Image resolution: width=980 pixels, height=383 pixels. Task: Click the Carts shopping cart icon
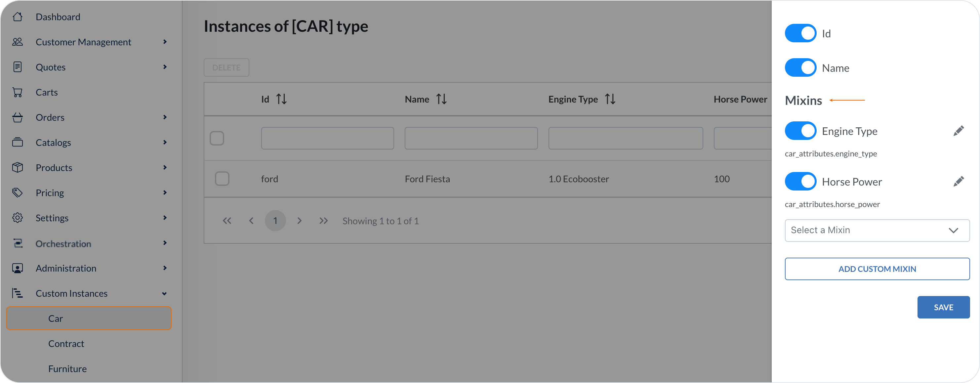coord(18,93)
